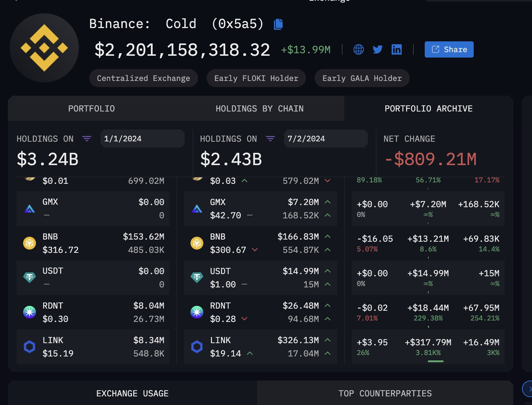Image resolution: width=532 pixels, height=405 pixels.
Task: Click LINK token icon in 1/1/2024 column
Action: 30,346
